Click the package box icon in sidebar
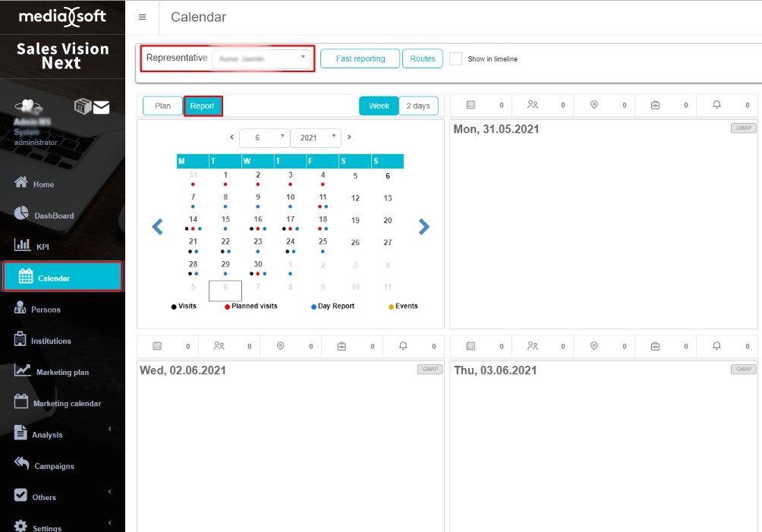762x532 pixels. [82, 106]
